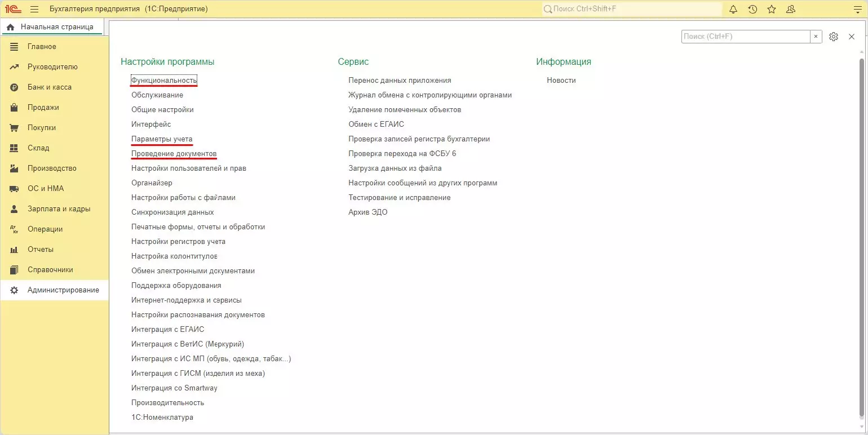Open the Функциональность settings link
Screen dimensions: 868x435
click(x=164, y=81)
